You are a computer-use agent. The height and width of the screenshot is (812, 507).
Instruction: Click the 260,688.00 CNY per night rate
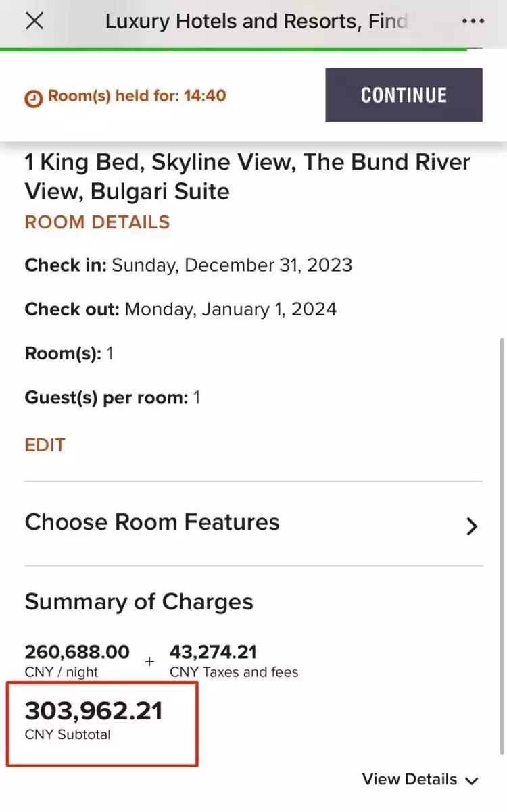point(77,653)
